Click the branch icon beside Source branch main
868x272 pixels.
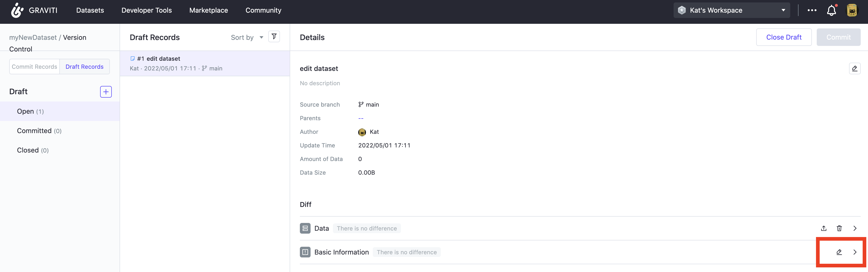(361, 105)
